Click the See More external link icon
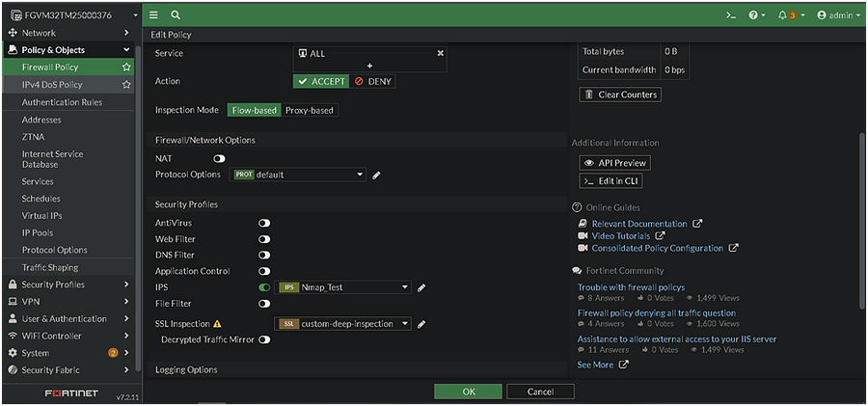868x406 pixels. click(623, 365)
